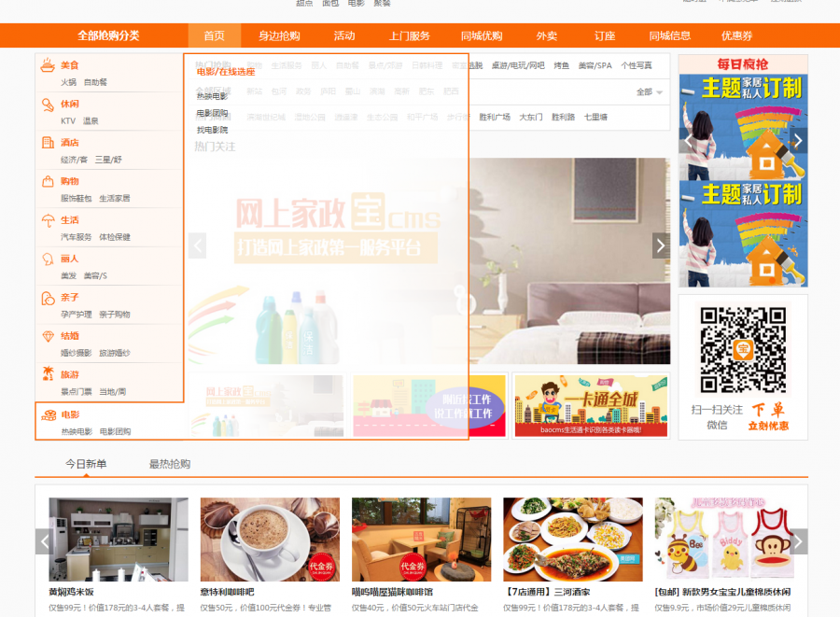The height and width of the screenshot is (617, 840).
Task: Open the 【7店通用】三河酒家 deal title
Action: click(546, 592)
